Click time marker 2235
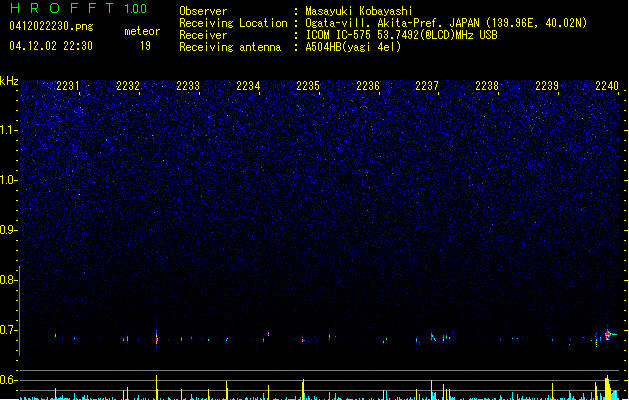629x400 pixels. [x=308, y=86]
